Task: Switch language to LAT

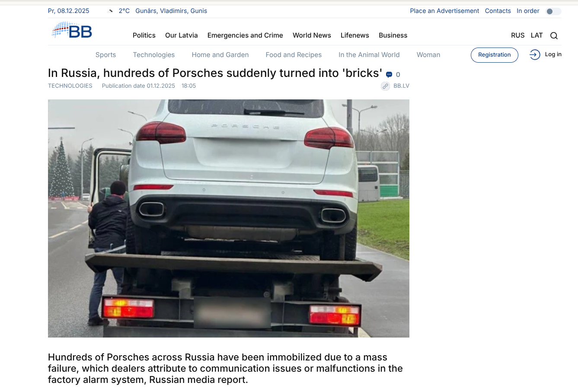Action: tap(536, 35)
